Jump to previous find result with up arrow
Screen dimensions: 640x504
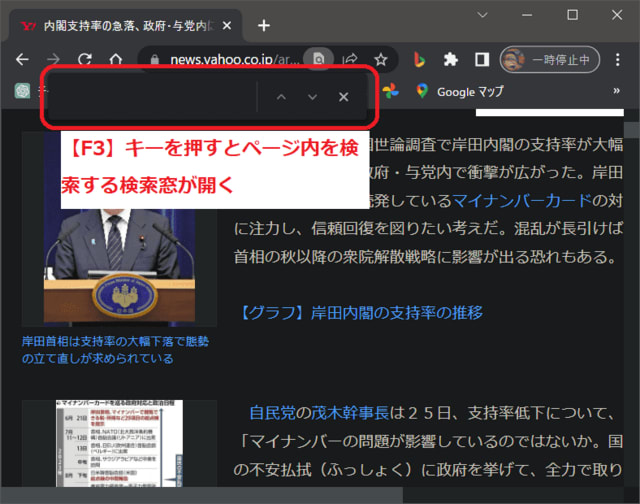coord(281,97)
